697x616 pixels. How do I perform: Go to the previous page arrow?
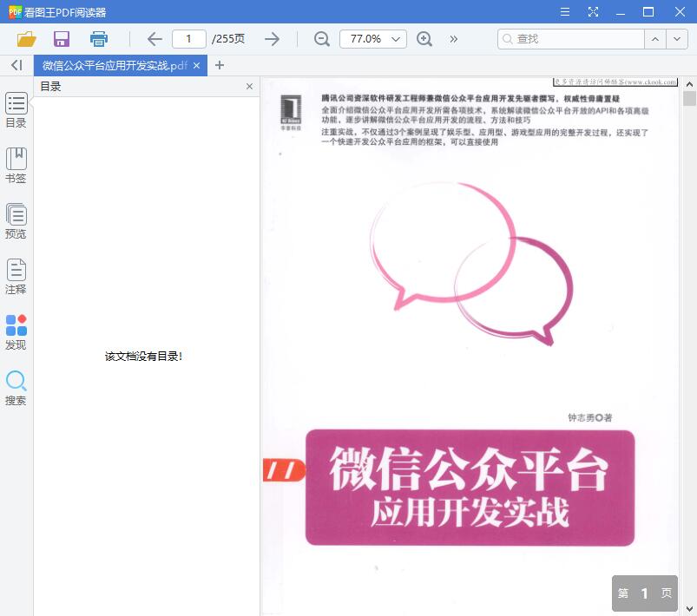pos(155,39)
